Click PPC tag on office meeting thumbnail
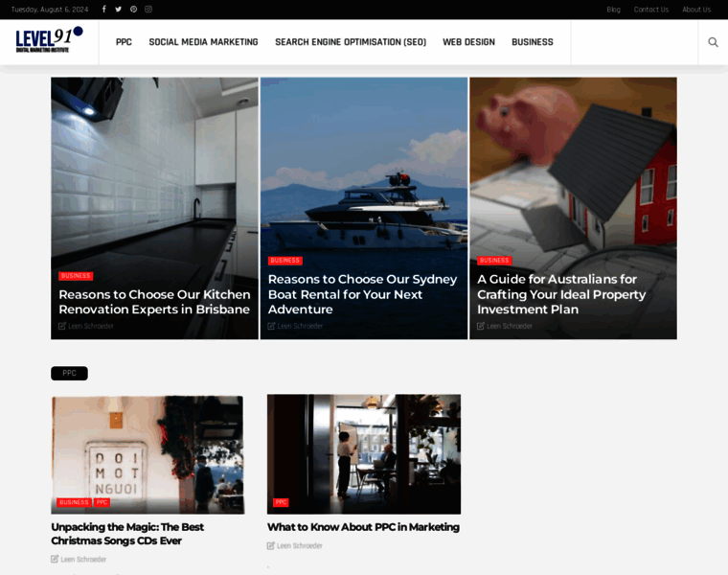The width and height of the screenshot is (728, 575). point(281,502)
